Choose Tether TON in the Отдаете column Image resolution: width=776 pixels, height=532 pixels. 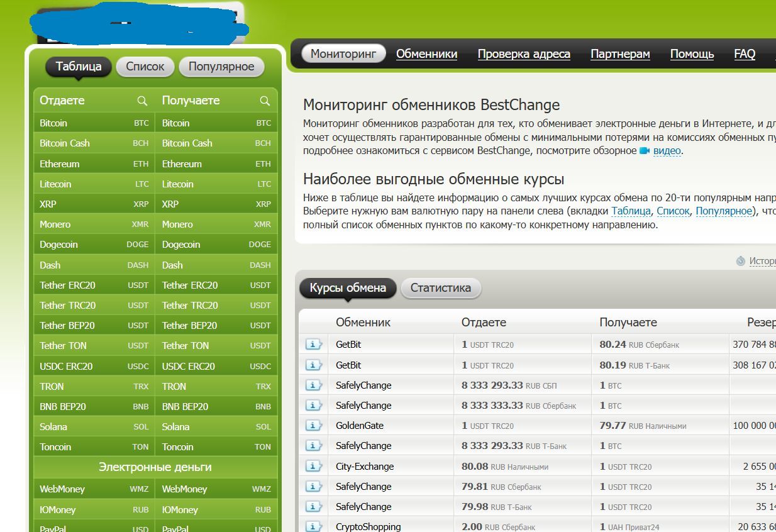(x=94, y=345)
